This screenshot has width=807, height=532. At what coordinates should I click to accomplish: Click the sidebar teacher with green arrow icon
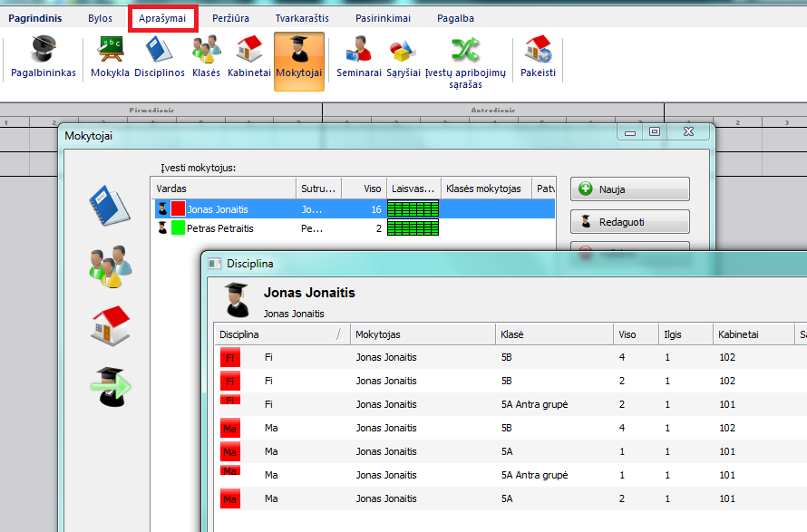(x=110, y=386)
